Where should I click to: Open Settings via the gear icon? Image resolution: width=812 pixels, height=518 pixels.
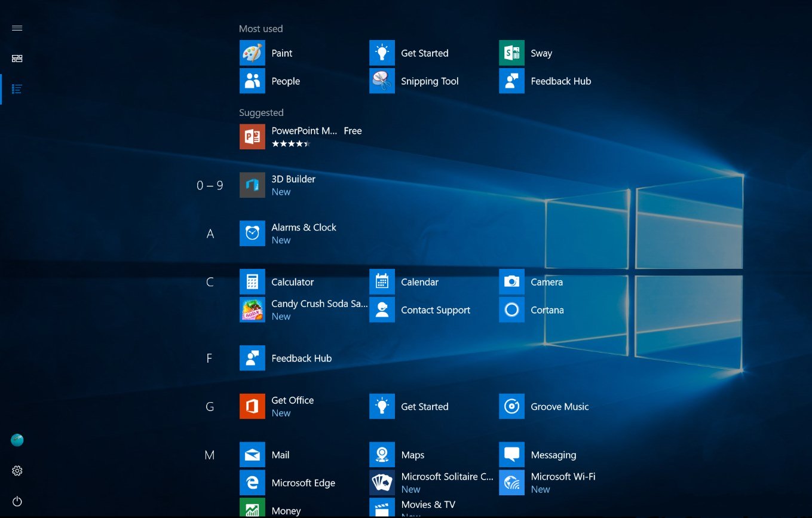pyautogui.click(x=17, y=471)
